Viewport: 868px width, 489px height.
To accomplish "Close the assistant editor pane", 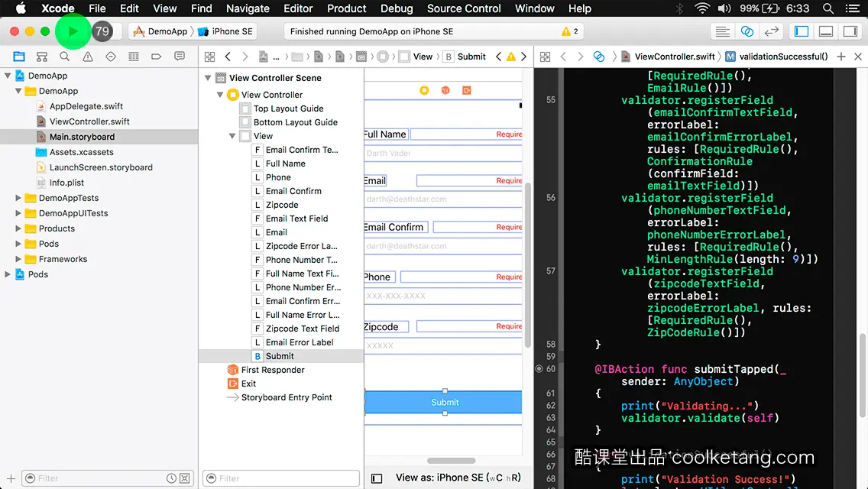I will click(858, 57).
